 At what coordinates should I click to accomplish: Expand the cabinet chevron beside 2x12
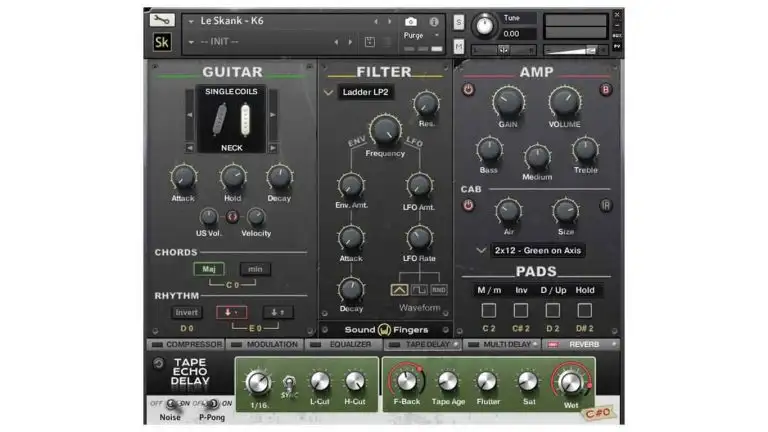coord(481,250)
